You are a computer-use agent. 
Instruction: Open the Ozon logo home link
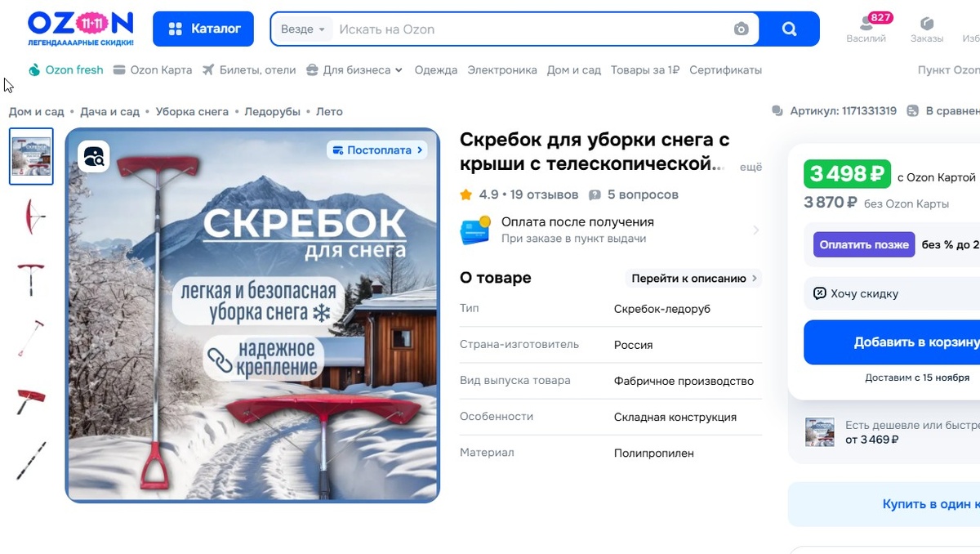pos(80,29)
